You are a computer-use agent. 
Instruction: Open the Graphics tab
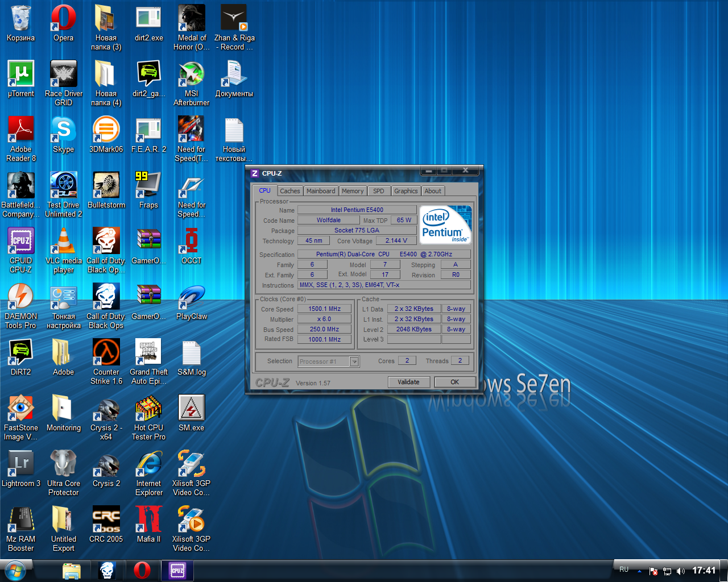tap(406, 191)
